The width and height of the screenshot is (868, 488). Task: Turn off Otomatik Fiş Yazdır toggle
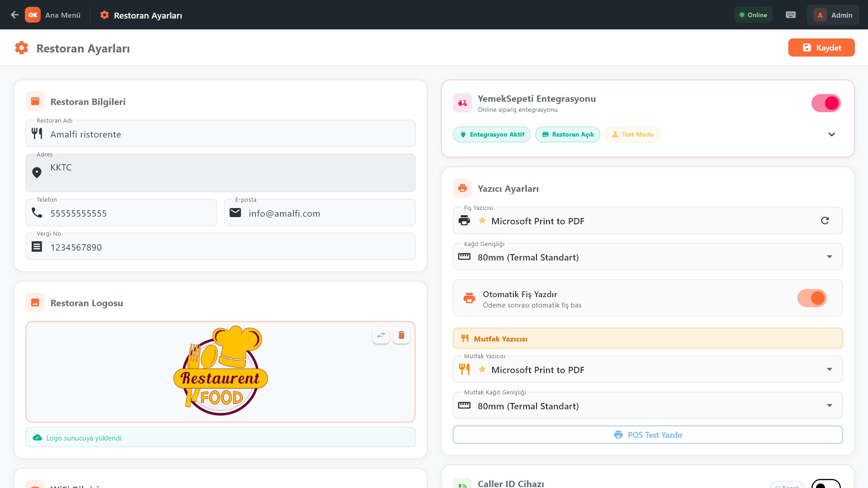(x=812, y=298)
